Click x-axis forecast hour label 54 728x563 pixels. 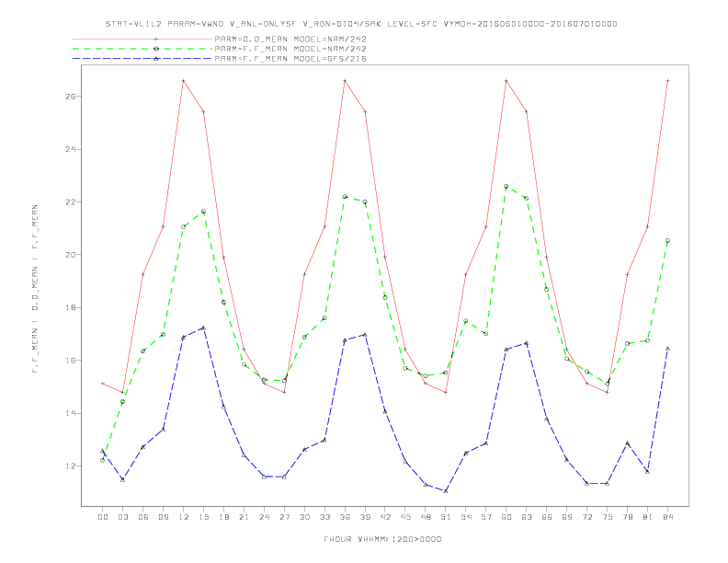(466, 517)
